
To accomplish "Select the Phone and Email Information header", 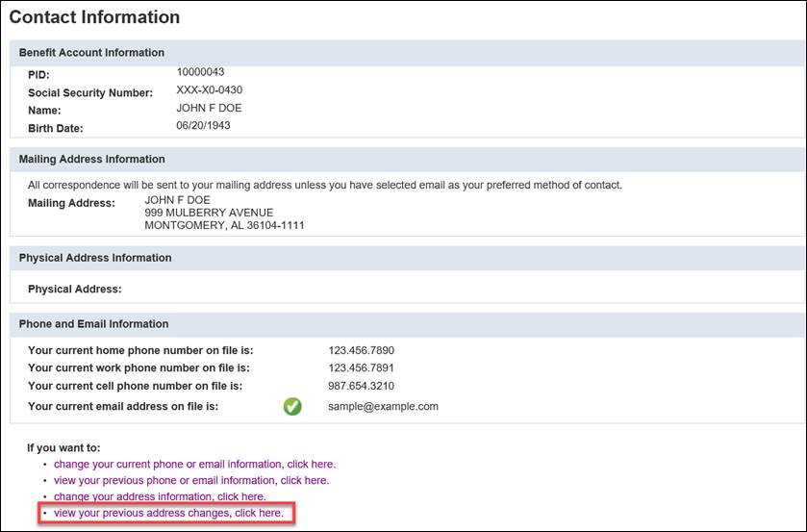I will tap(93, 324).
